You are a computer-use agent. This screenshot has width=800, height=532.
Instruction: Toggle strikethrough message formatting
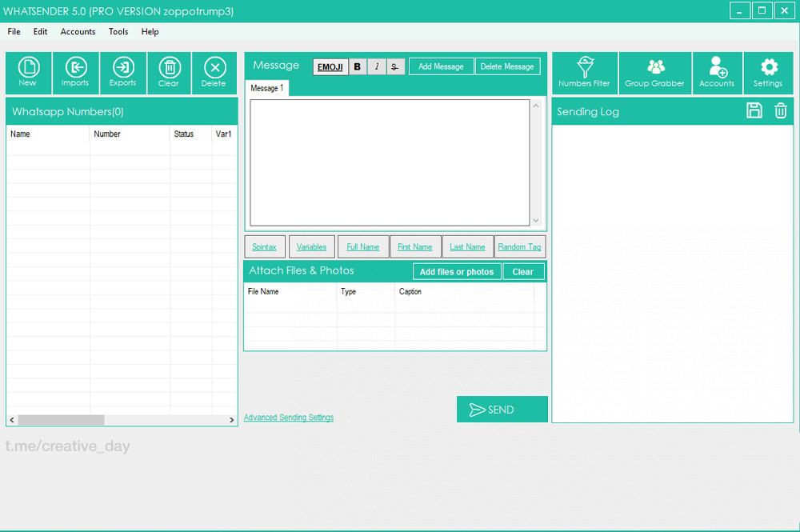click(x=395, y=66)
